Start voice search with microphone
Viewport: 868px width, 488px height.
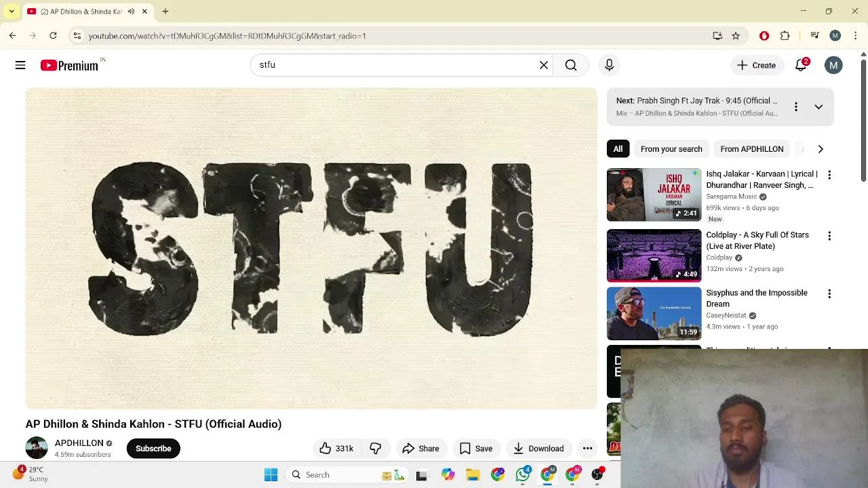pyautogui.click(x=609, y=65)
